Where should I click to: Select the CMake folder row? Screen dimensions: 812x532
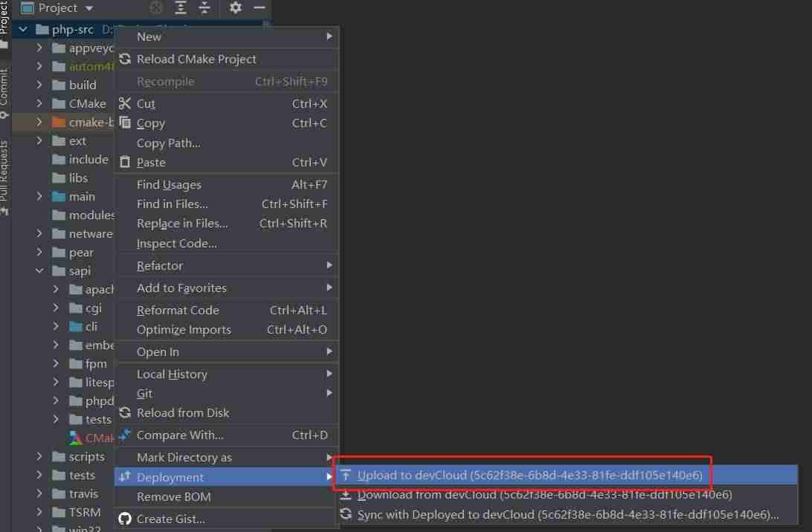click(x=62, y=103)
